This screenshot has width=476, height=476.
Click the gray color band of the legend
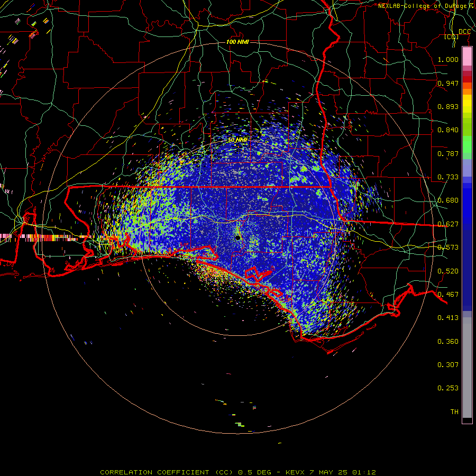click(467, 368)
